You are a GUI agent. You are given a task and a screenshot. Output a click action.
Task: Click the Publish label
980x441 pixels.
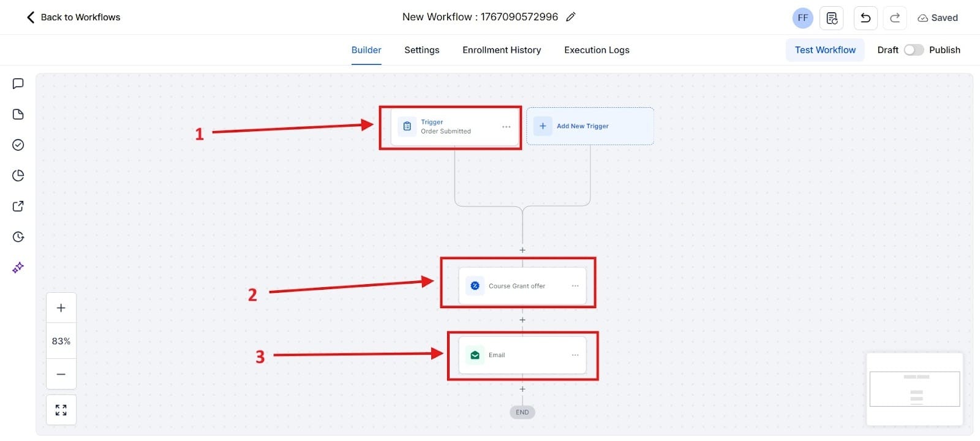(944, 50)
